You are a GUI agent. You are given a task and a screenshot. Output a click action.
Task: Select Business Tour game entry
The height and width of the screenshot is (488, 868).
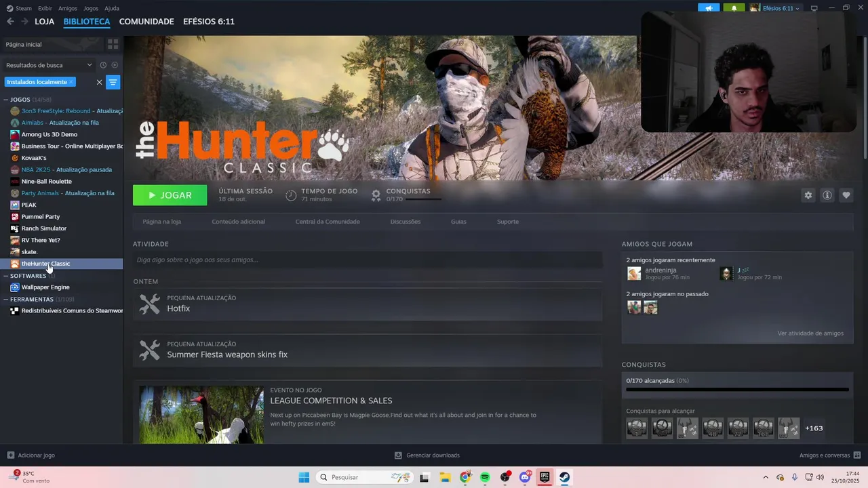click(66, 146)
